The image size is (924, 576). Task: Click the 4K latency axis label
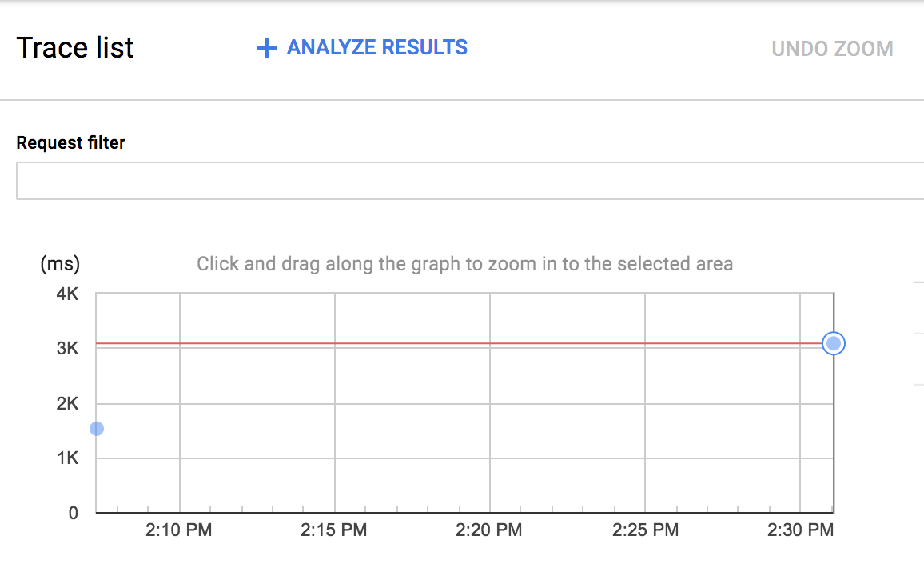67,294
